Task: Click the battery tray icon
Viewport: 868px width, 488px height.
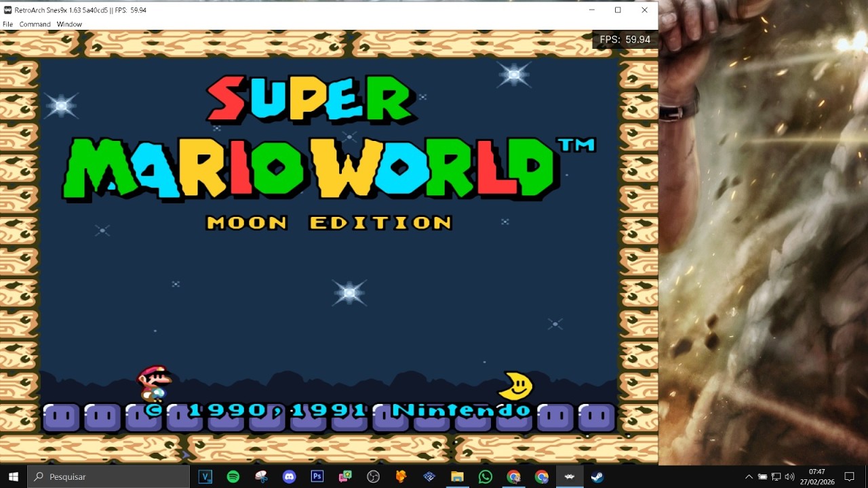Action: [762, 476]
